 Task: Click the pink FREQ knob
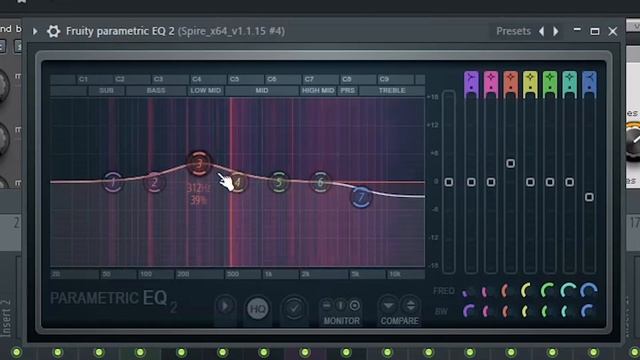[x=489, y=291]
